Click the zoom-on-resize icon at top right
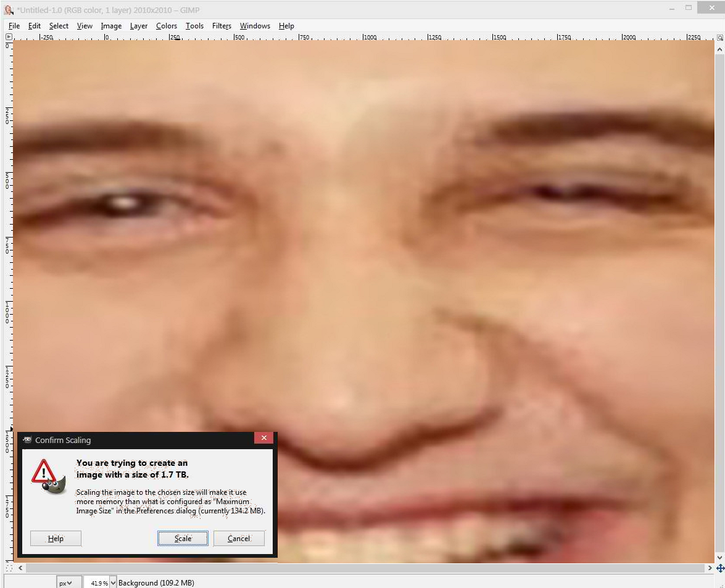Image resolution: width=725 pixels, height=588 pixels. (x=720, y=37)
